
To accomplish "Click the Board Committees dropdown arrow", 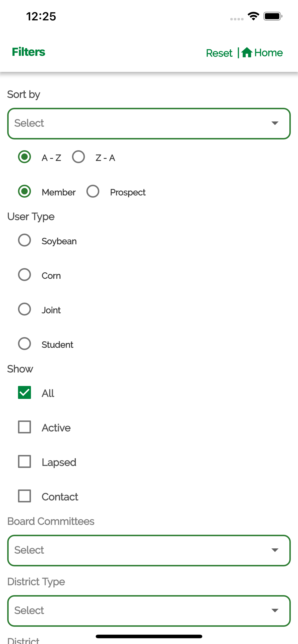I will [x=275, y=550].
